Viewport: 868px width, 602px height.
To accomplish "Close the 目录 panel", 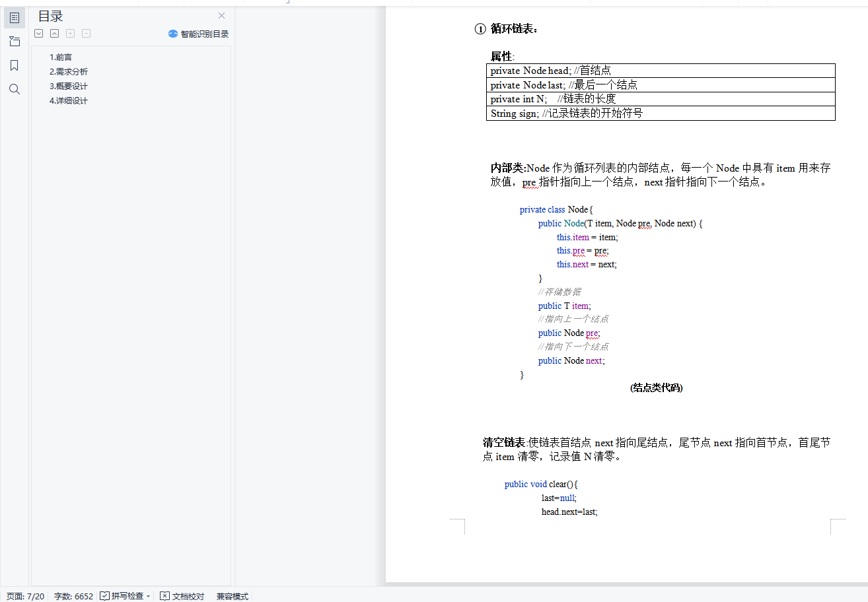I will (x=222, y=16).
